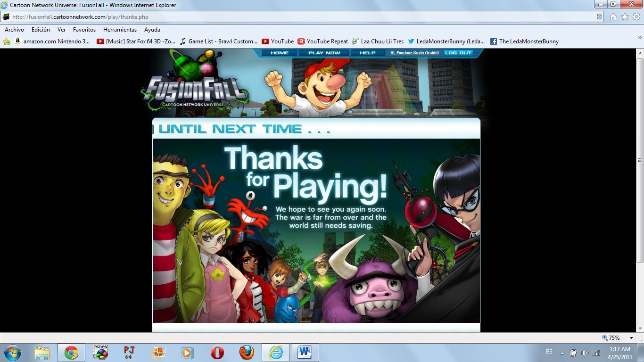Open the Windows Start menu
The width and height of the screenshot is (644, 362).
[12, 353]
